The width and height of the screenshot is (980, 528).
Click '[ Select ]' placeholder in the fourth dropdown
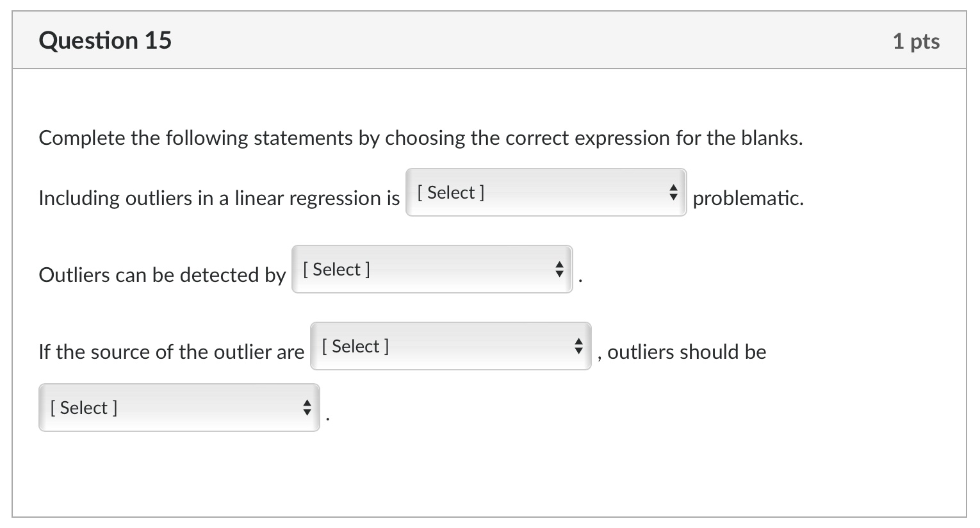[84, 408]
